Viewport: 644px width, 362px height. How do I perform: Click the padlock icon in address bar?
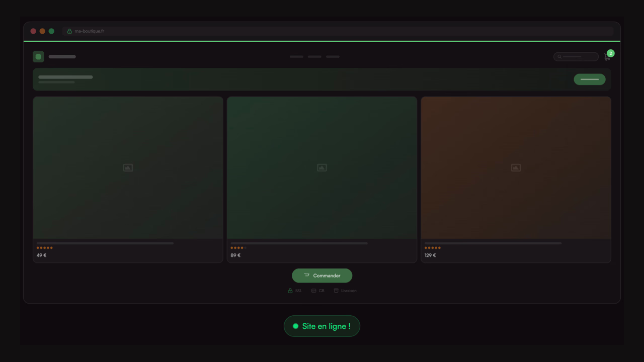pos(69,31)
